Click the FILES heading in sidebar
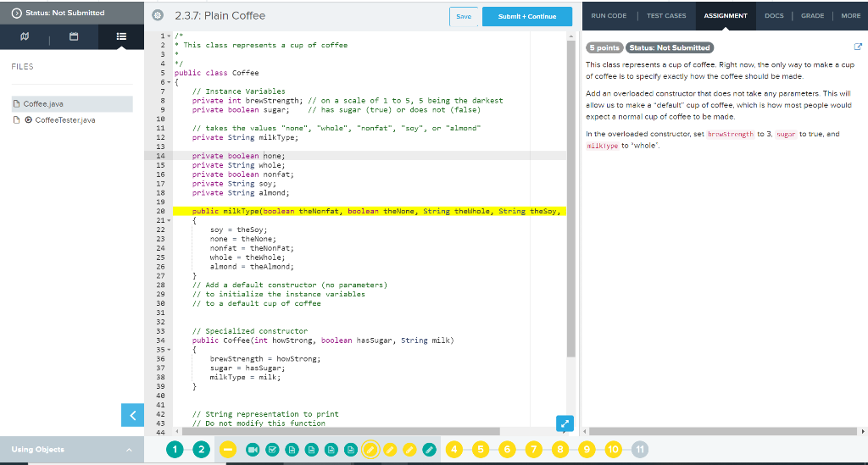This screenshot has height=465, width=868. [x=22, y=66]
